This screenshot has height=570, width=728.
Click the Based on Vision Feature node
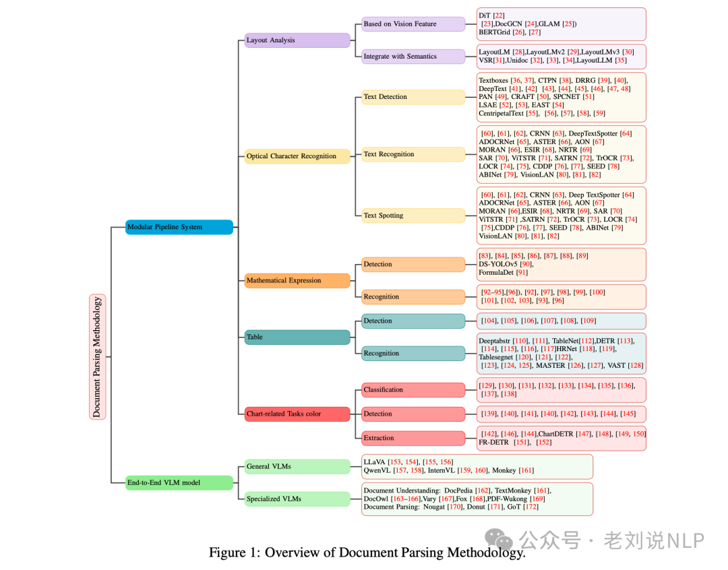coord(413,24)
